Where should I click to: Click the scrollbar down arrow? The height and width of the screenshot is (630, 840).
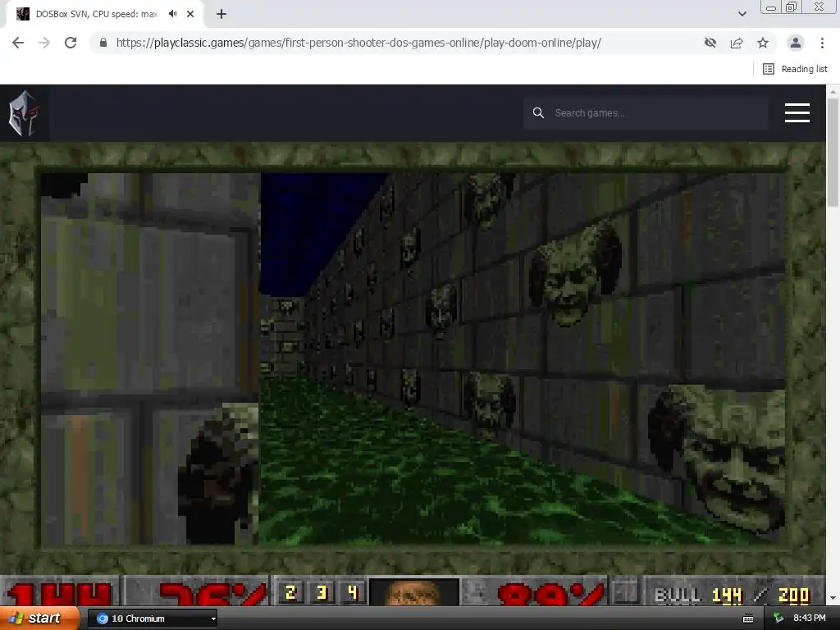(833, 598)
